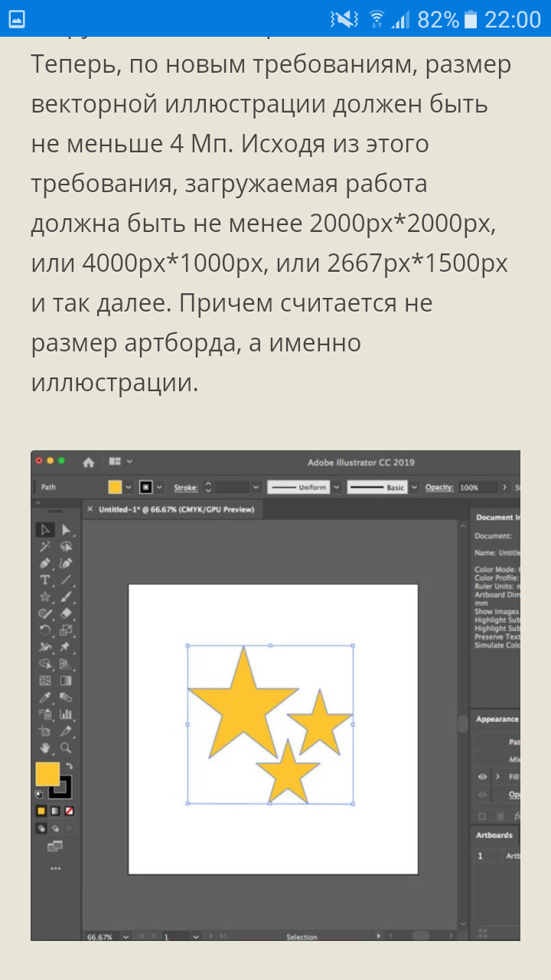Open the Document Info panel tab
This screenshot has width=551, height=980.
click(x=497, y=518)
